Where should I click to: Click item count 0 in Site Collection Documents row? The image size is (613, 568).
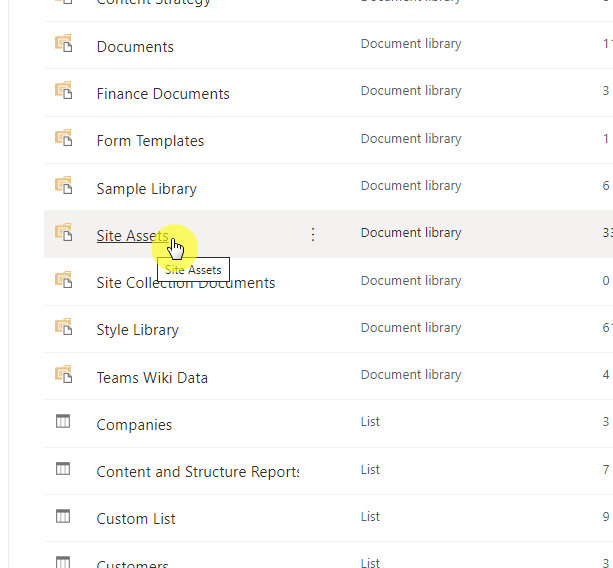606,281
